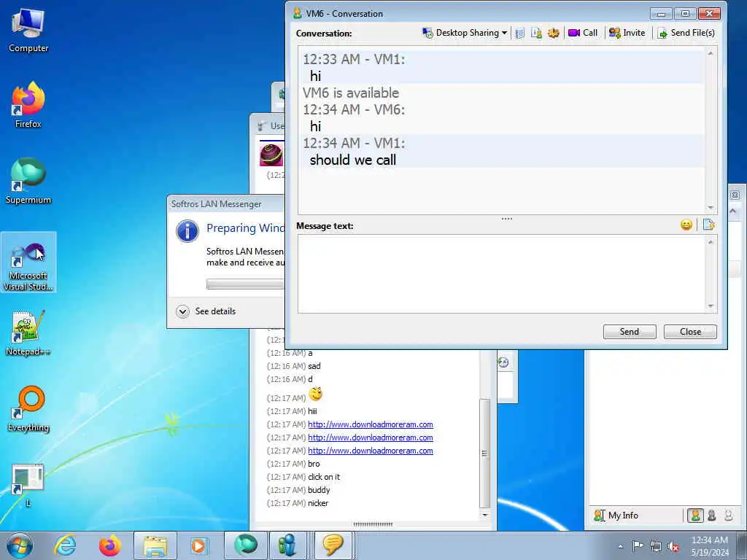Click the Action Center flag tray icon
The image size is (747, 560).
(638, 546)
